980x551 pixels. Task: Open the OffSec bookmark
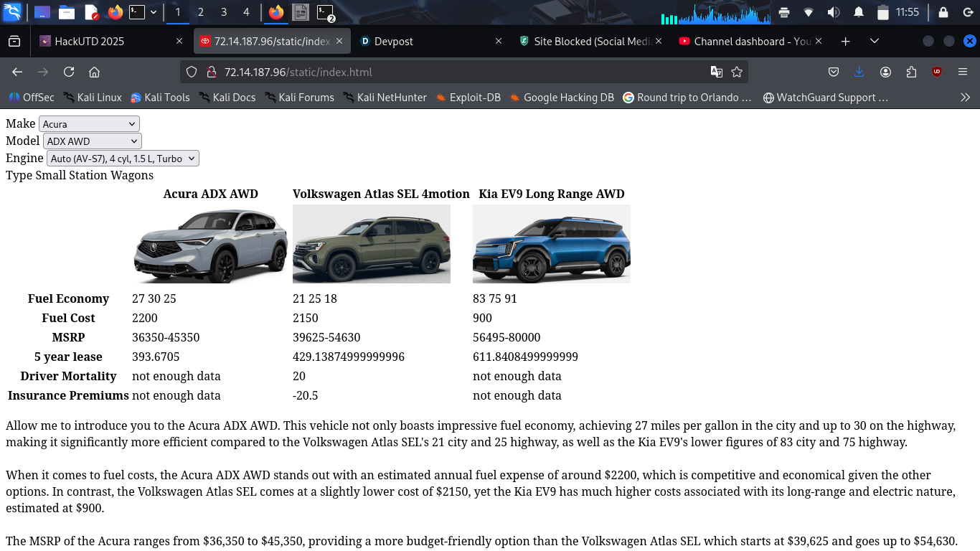tap(31, 98)
